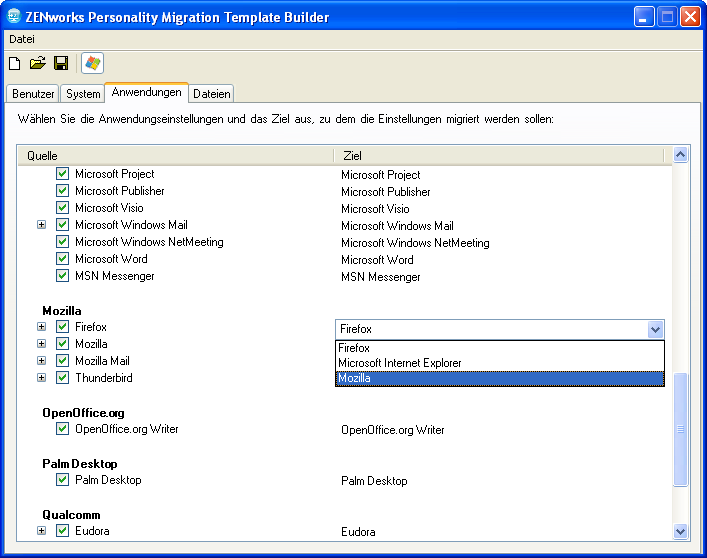The height and width of the screenshot is (558, 707).
Task: Expand the Firefox tree node
Action: tap(41, 327)
